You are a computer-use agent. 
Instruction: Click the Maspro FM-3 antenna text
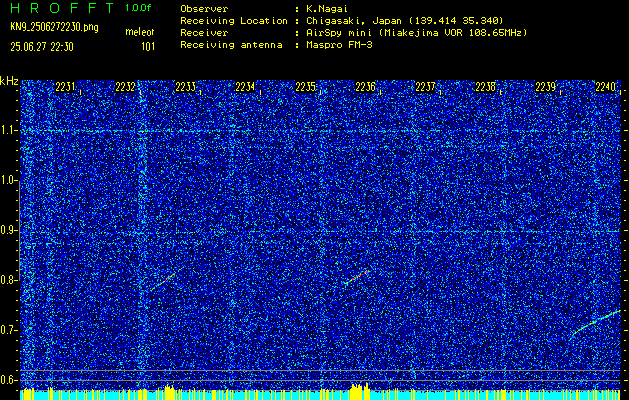coord(339,45)
